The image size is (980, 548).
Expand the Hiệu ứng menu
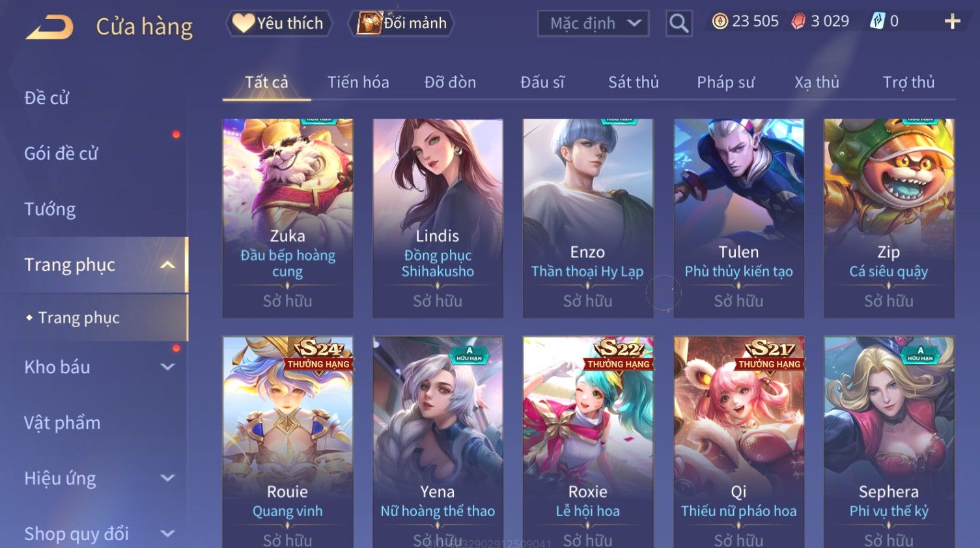pos(167,478)
